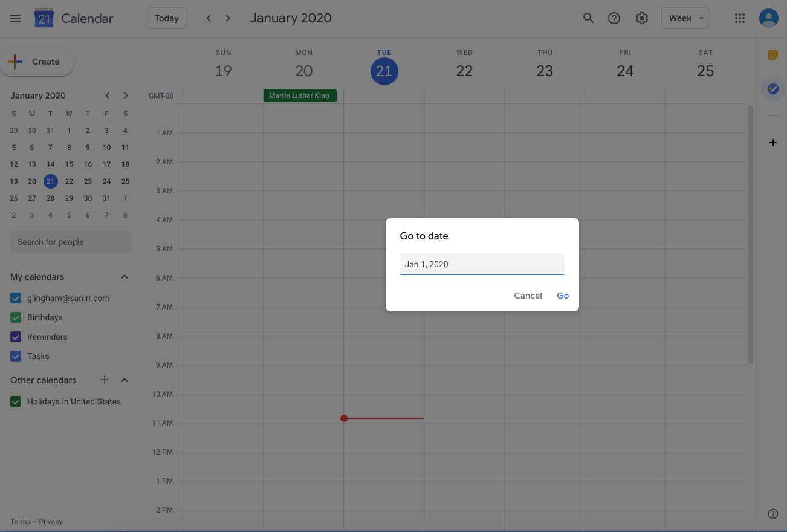Select Friday 24 column header
This screenshot has height=532, width=787.
625,65
